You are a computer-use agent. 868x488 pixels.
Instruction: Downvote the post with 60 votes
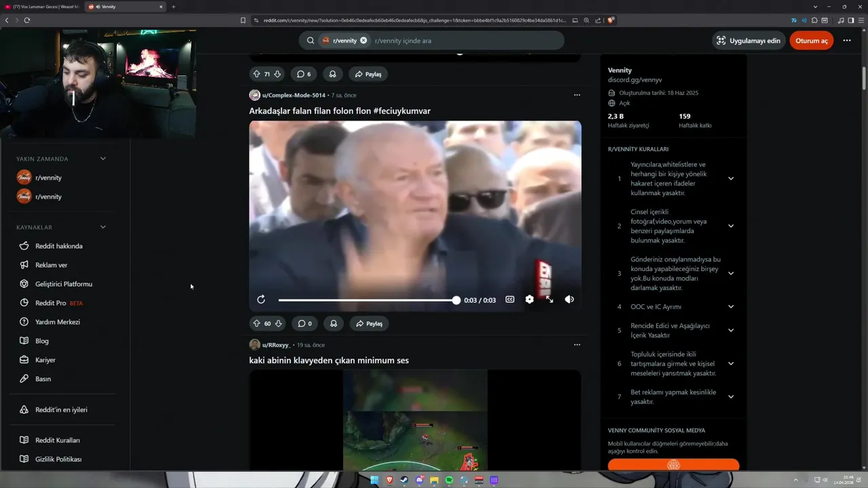click(278, 323)
